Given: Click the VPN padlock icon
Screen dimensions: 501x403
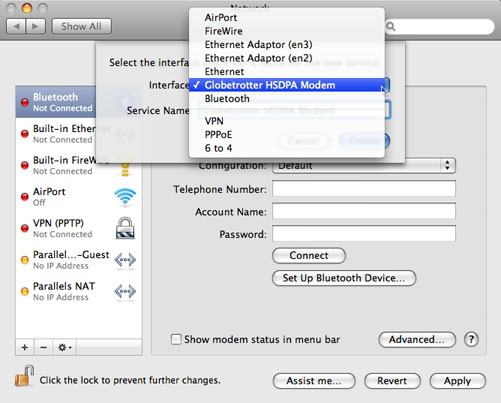Looking at the screenshot, I should pyautogui.click(x=125, y=228).
